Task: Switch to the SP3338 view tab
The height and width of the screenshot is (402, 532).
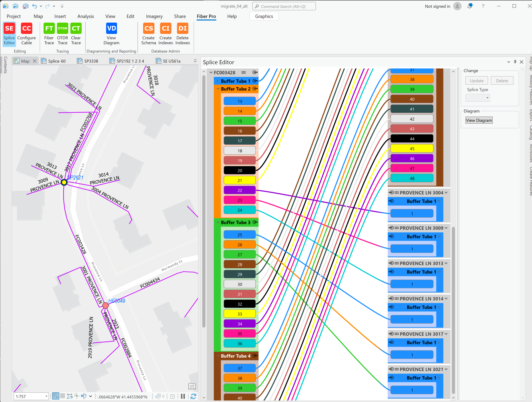Action: click(x=88, y=61)
